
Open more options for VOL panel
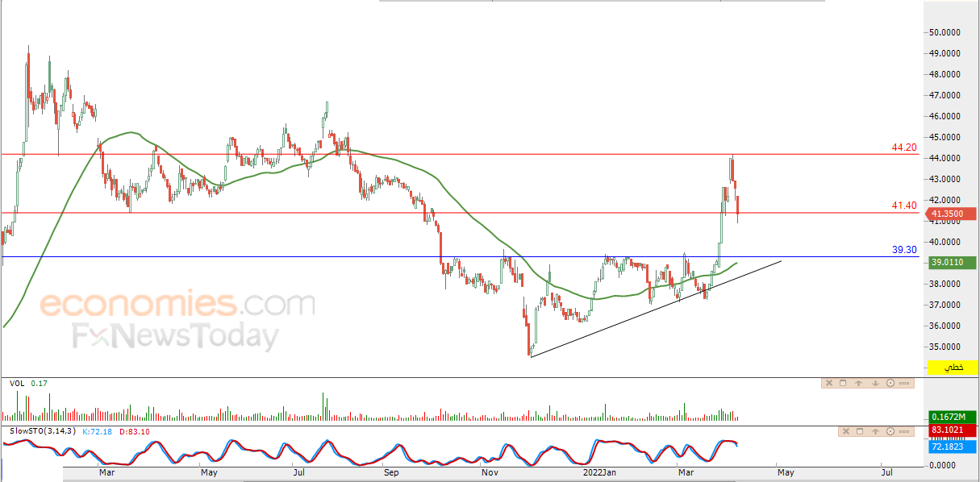click(x=904, y=384)
